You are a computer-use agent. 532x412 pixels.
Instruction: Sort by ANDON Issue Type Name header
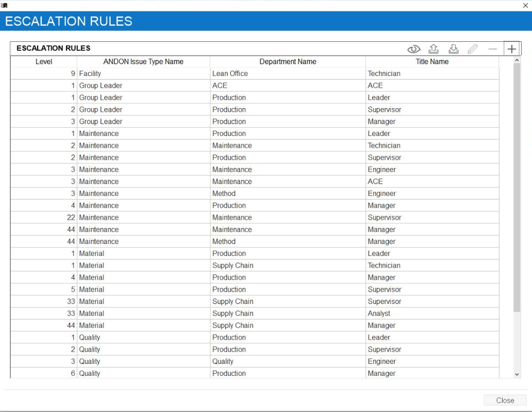pyautogui.click(x=143, y=62)
